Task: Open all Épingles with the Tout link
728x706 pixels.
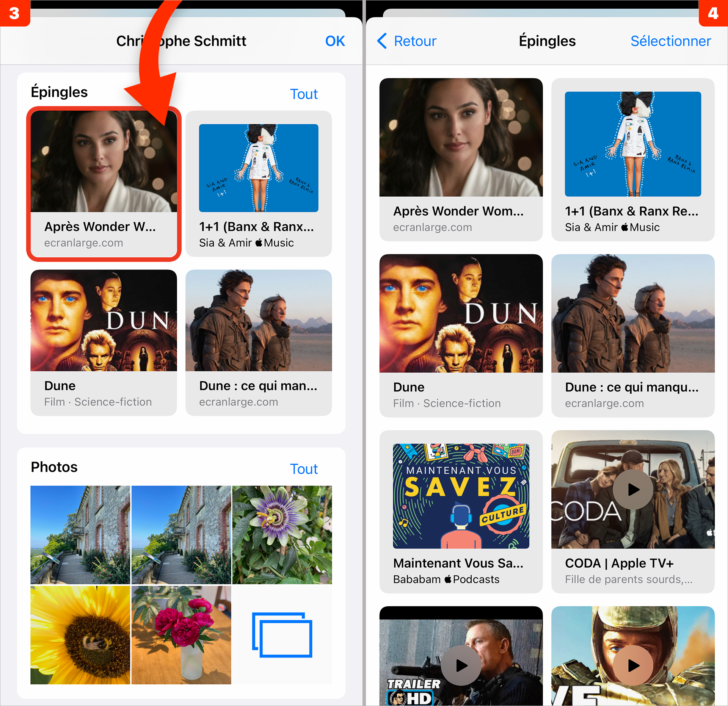Action: tap(304, 94)
